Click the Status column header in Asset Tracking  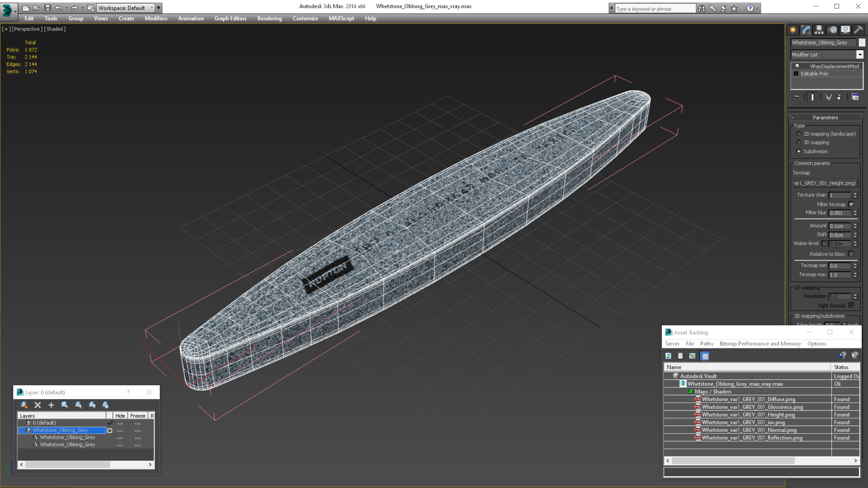(x=846, y=367)
